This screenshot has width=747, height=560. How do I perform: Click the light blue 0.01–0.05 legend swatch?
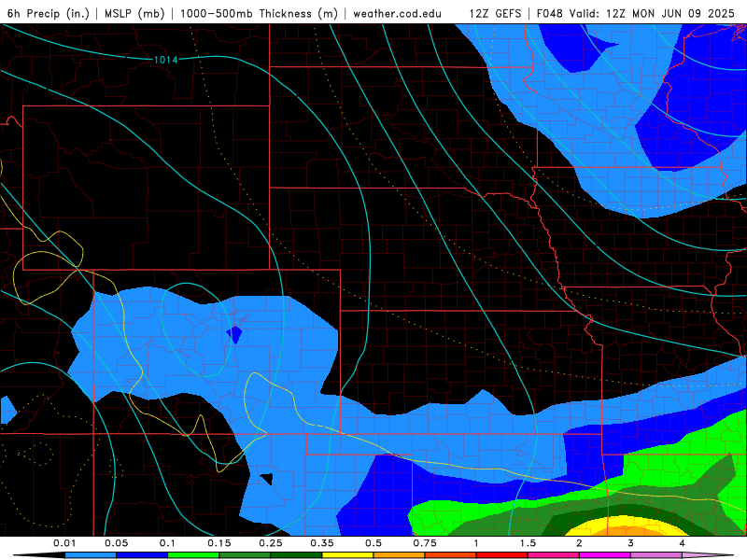tap(91, 555)
